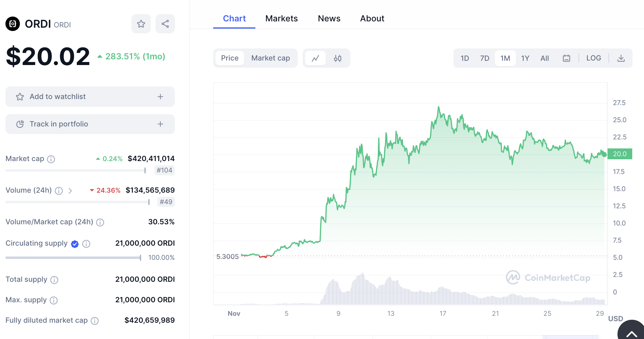
Task: Select the Price chart toggle
Action: [229, 58]
